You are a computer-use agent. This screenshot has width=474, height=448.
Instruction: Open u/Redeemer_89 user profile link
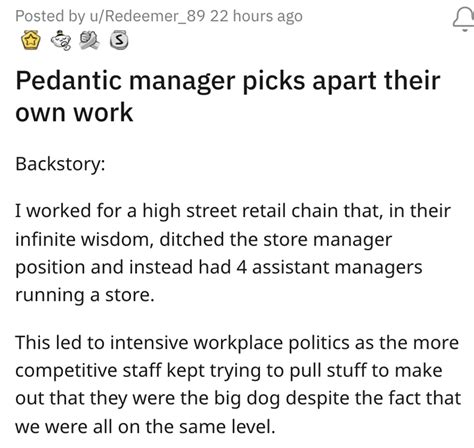147,16
